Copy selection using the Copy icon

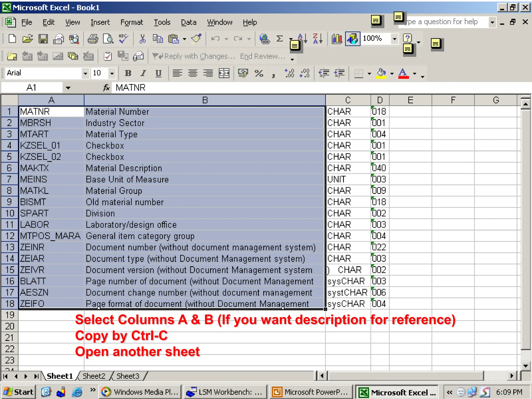point(158,39)
